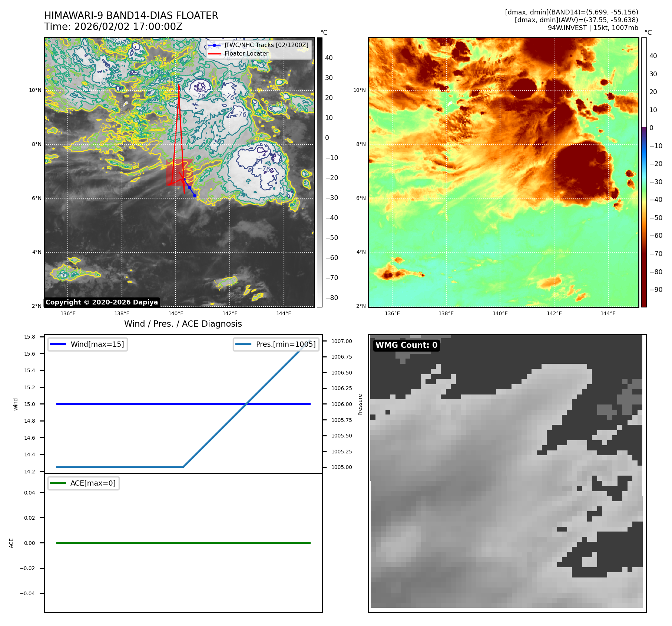Click the blue Wind legend line sample
The width and height of the screenshot is (672, 626).
pyautogui.click(x=58, y=344)
